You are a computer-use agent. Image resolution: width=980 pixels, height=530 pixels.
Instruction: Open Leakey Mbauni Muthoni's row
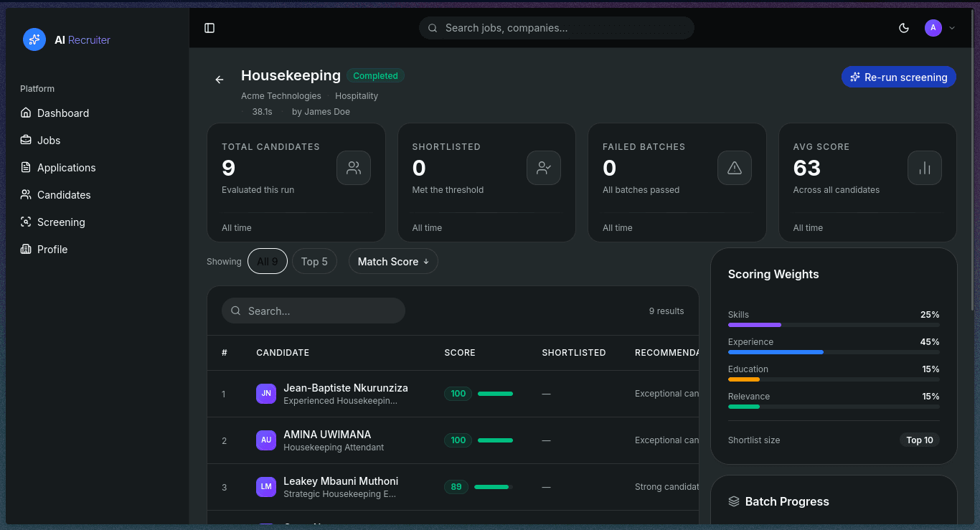pyautogui.click(x=453, y=487)
